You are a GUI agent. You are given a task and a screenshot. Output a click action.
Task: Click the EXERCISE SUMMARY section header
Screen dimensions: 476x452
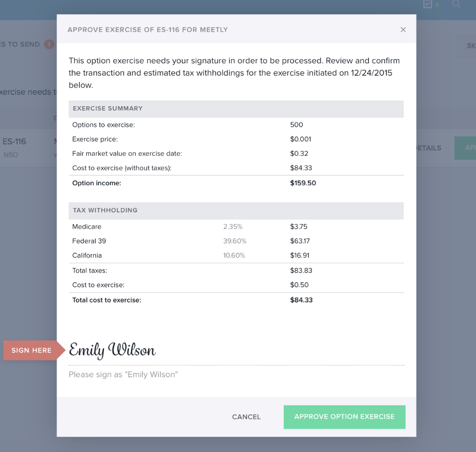[x=108, y=109]
